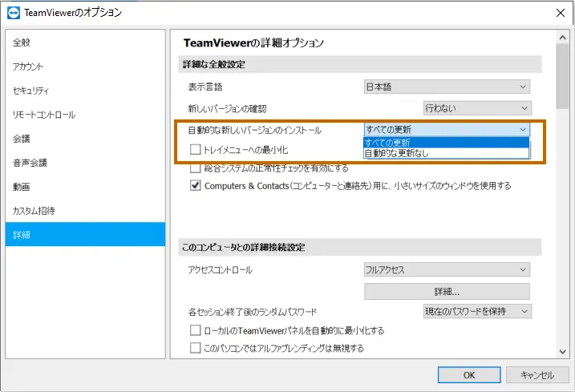Switch to 会議 settings
Screen dimensions: 575x392
coord(85,139)
